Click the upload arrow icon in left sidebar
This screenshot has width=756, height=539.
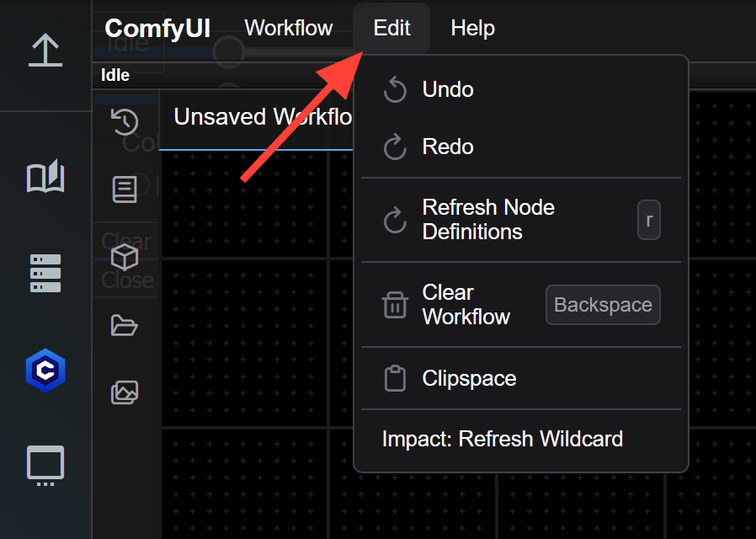[x=45, y=50]
